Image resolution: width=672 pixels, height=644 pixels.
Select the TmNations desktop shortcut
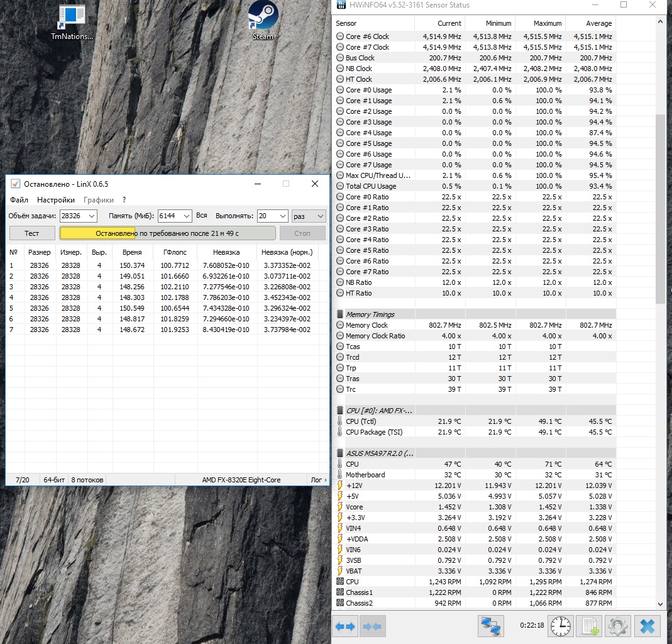pos(72,20)
